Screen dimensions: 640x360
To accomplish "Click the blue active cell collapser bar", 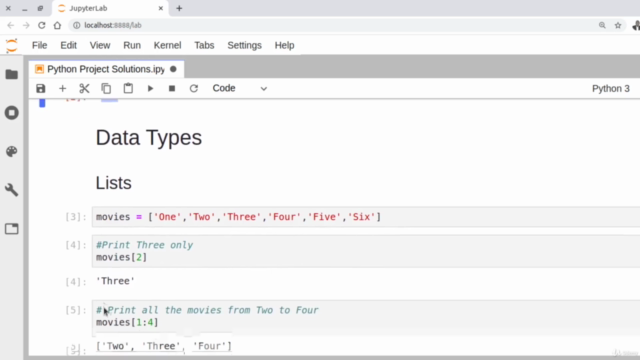I will click(42, 103).
